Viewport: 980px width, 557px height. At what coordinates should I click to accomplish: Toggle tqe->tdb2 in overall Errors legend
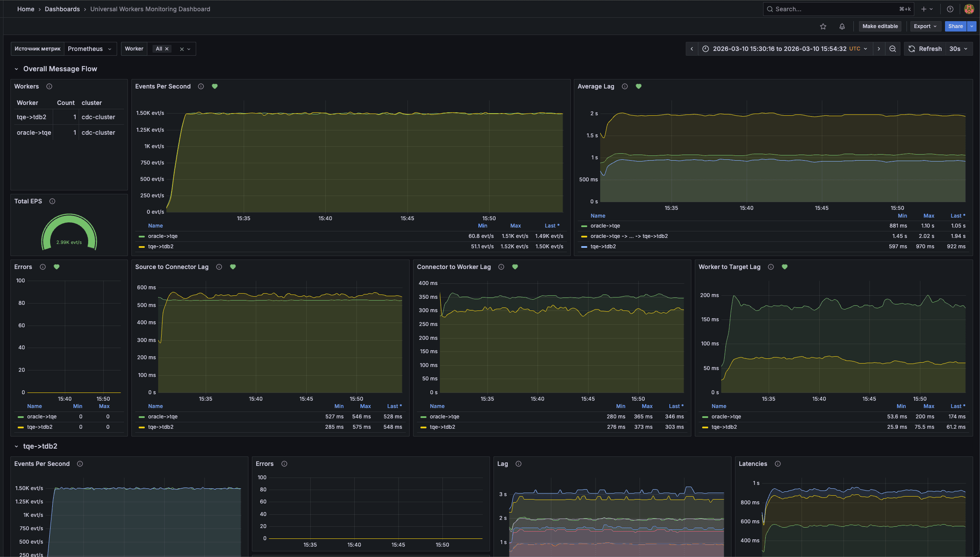point(40,427)
